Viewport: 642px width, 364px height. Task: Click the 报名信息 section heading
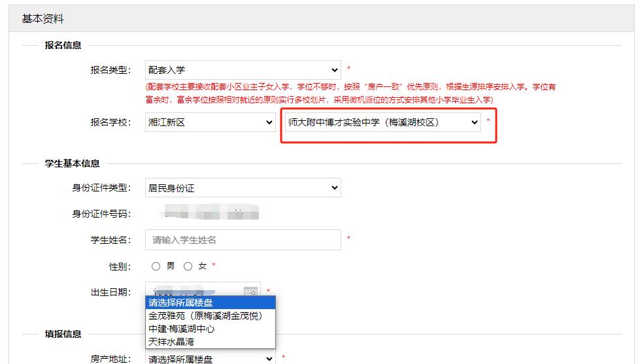(63, 45)
